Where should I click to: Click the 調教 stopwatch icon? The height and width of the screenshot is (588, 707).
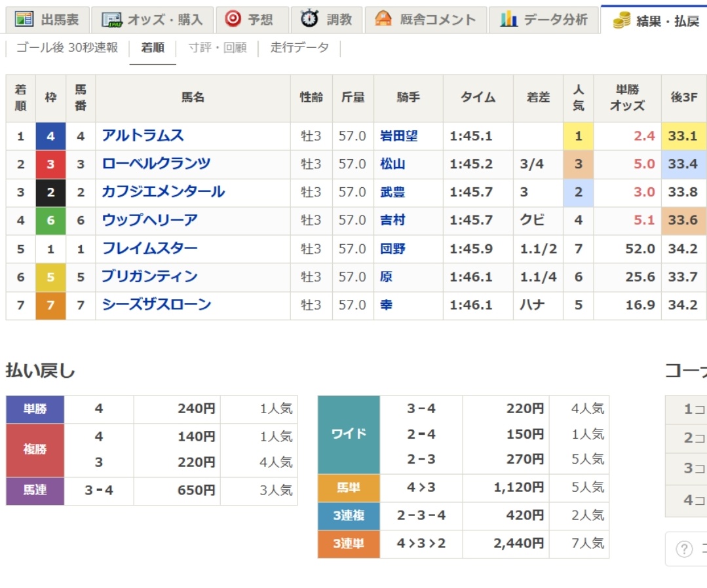[309, 18]
